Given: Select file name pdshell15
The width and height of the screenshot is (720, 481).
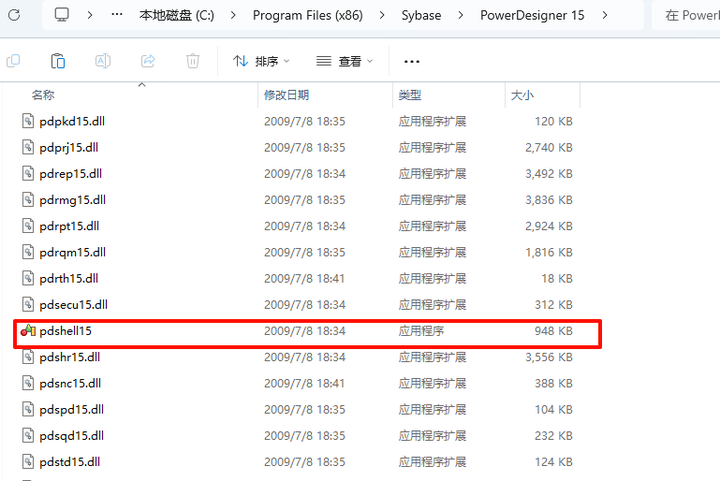Looking at the screenshot, I should 65,331.
